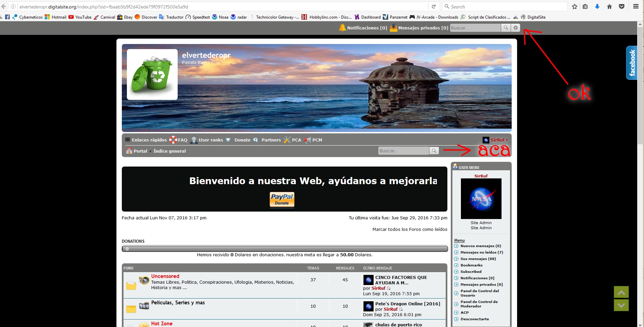Click the notifications bell icon

342,28
